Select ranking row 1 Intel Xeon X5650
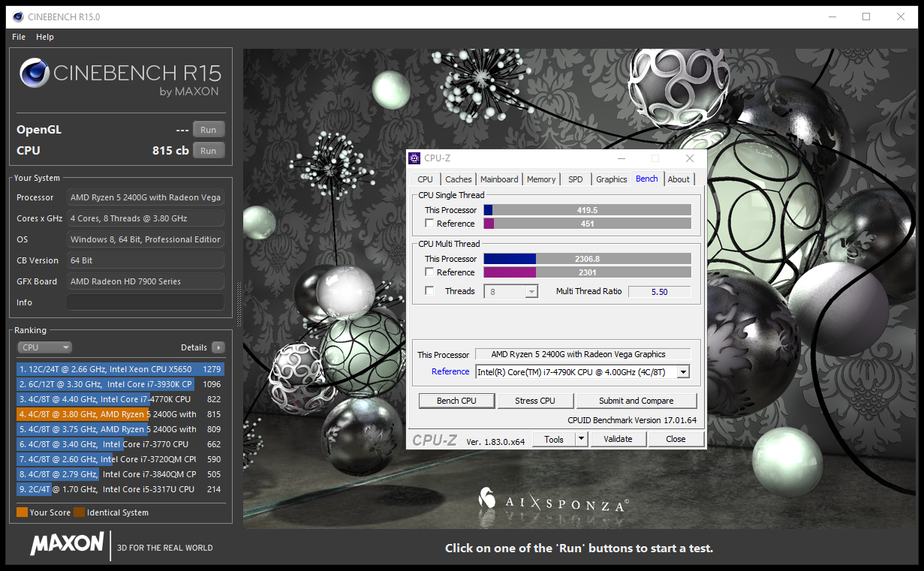The height and width of the screenshot is (571, 924). [x=120, y=369]
